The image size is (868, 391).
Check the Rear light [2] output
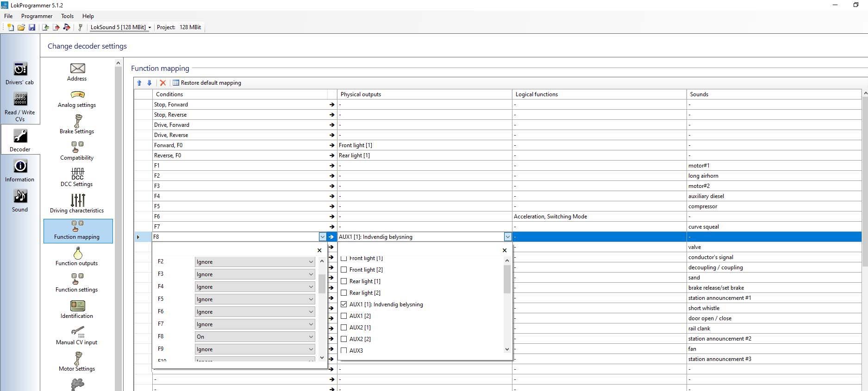(344, 293)
